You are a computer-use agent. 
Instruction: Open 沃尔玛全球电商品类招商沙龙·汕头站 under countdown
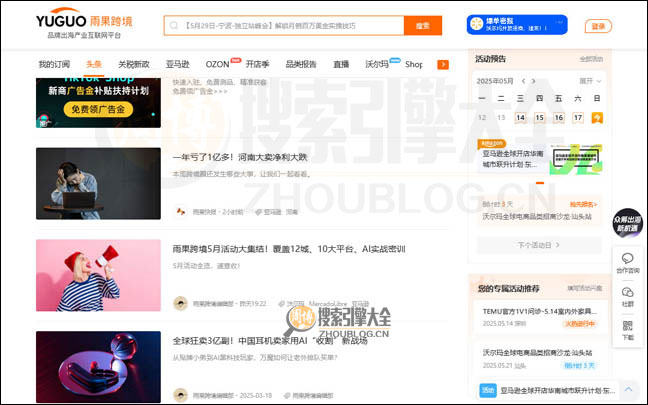(x=537, y=217)
